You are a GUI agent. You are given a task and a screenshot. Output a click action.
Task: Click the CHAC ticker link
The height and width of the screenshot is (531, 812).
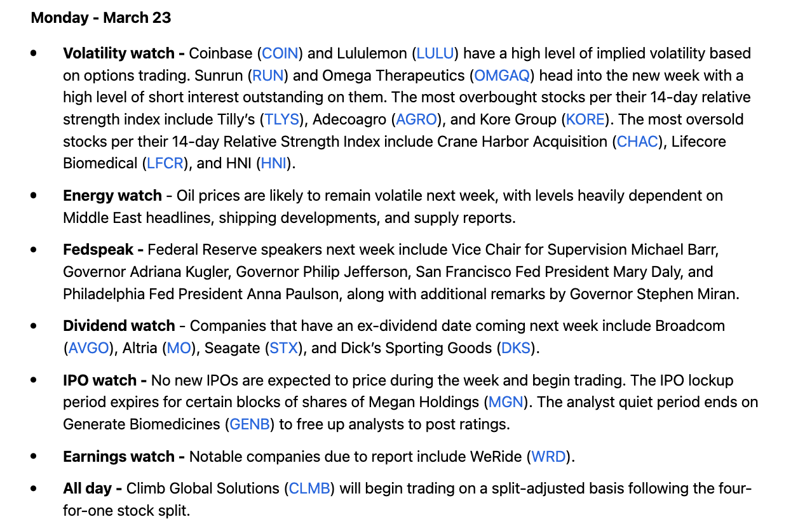[x=637, y=142]
